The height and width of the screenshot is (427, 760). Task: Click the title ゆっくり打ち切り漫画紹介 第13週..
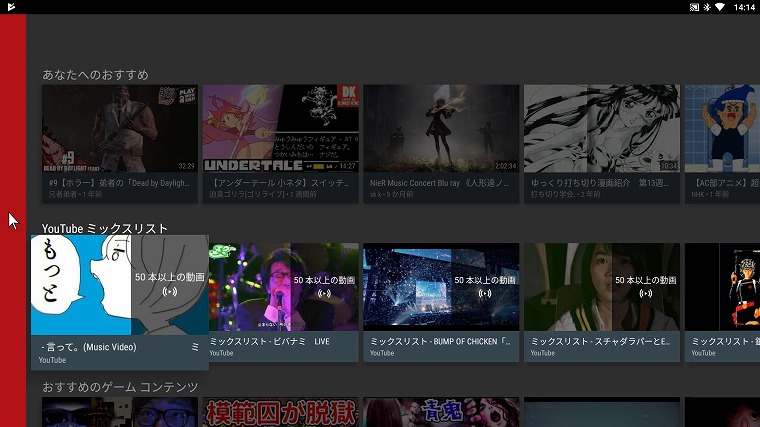coord(600,183)
